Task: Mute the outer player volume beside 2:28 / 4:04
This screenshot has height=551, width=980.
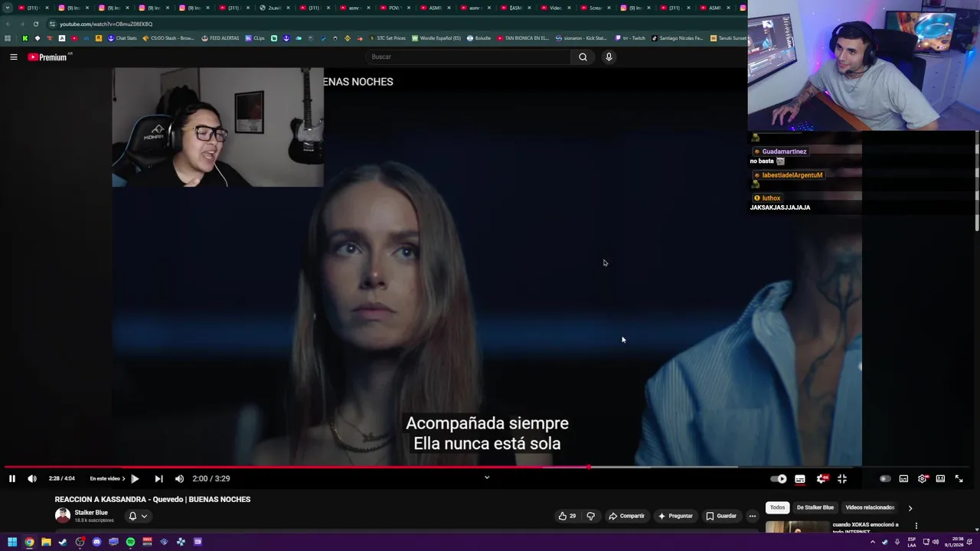Action: click(32, 478)
